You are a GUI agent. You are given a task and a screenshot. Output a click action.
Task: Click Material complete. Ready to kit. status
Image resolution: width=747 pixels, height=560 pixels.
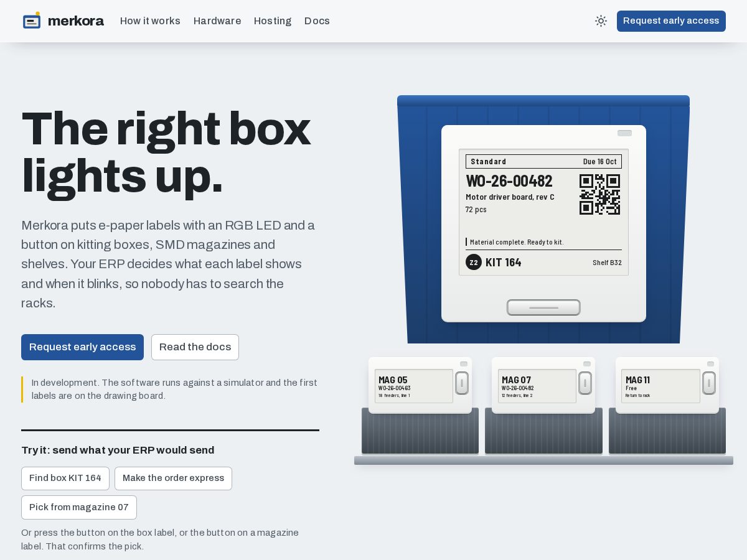[517, 242]
